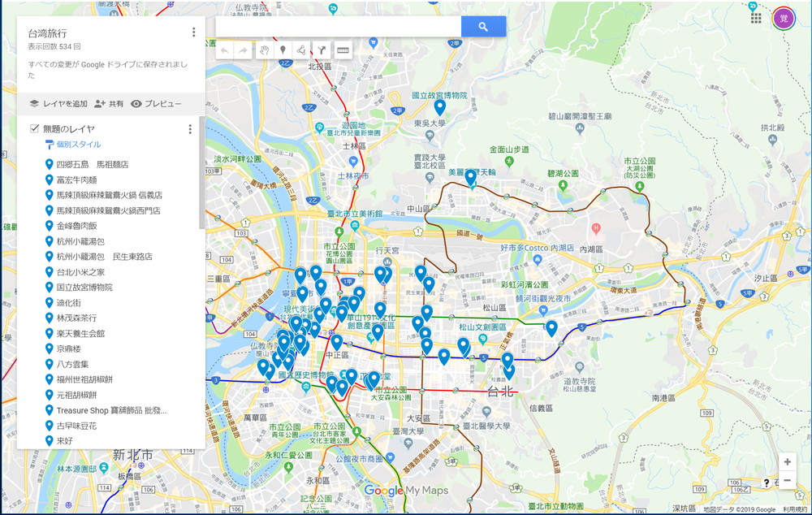Screen dimensions: 812x515
Task: Open the add directions tool
Action: point(321,50)
